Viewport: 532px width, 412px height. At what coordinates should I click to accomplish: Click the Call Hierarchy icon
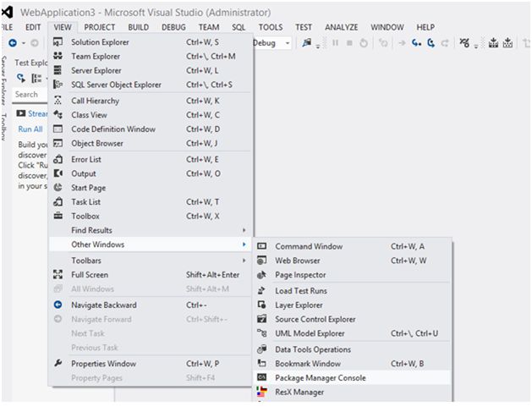(x=58, y=101)
